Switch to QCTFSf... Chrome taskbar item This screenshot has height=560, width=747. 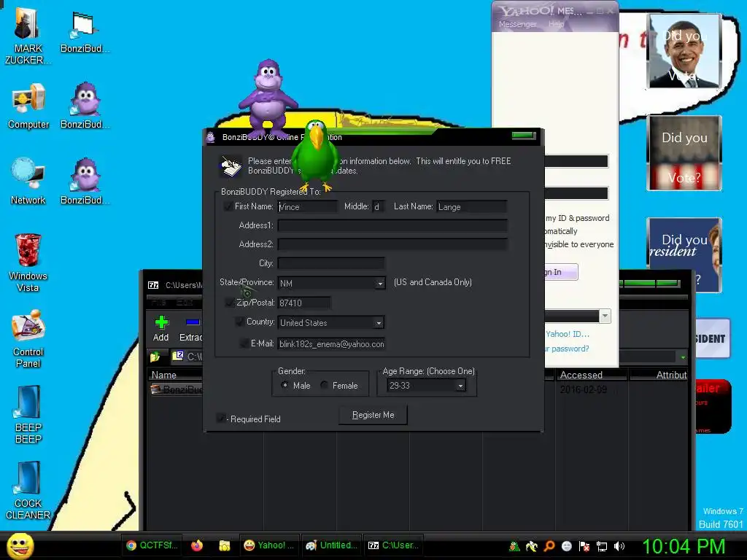pos(152,545)
